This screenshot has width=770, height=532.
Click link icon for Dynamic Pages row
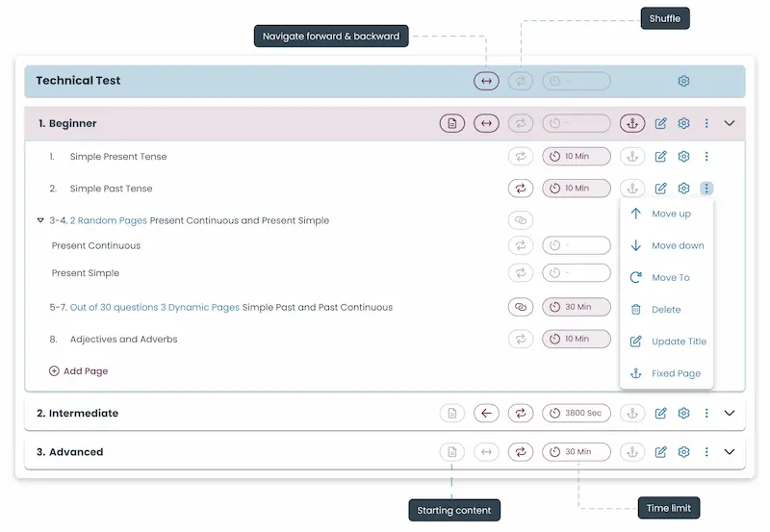(521, 307)
